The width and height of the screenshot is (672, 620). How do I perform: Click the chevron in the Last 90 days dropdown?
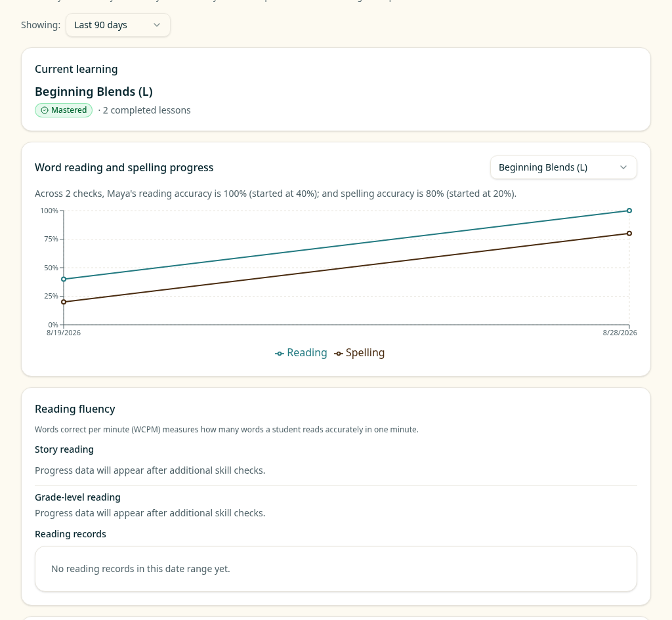pyautogui.click(x=157, y=25)
